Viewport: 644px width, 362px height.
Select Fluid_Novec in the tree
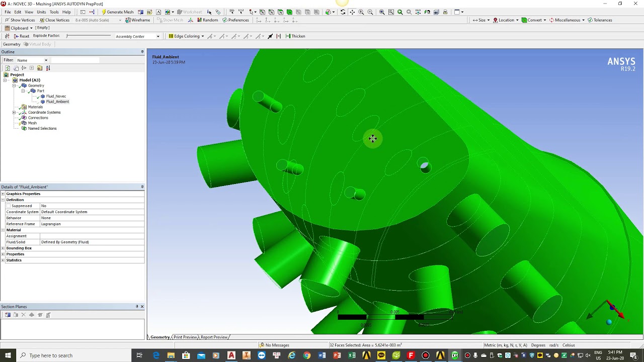56,96
